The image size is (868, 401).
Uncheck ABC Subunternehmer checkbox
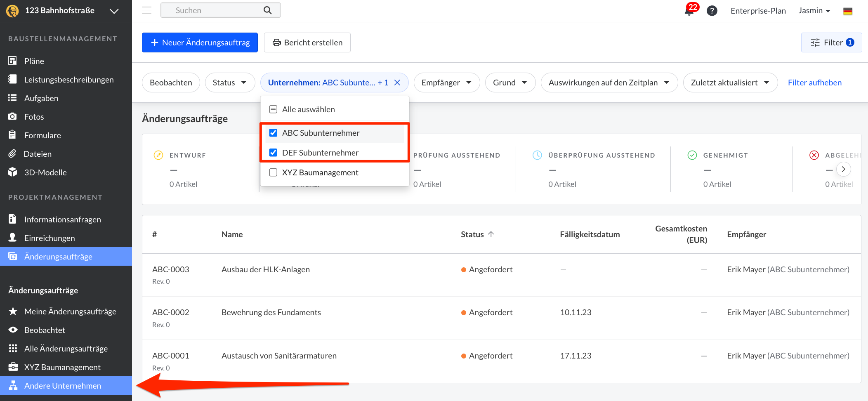pyautogui.click(x=273, y=133)
